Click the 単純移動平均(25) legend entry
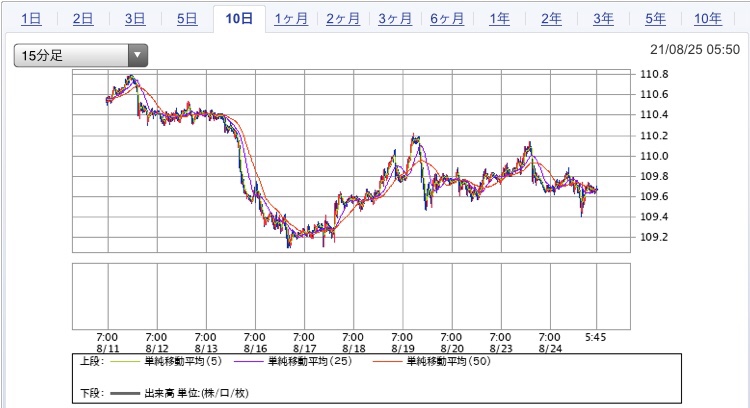Screen dimensions: 750x408 point(293,361)
